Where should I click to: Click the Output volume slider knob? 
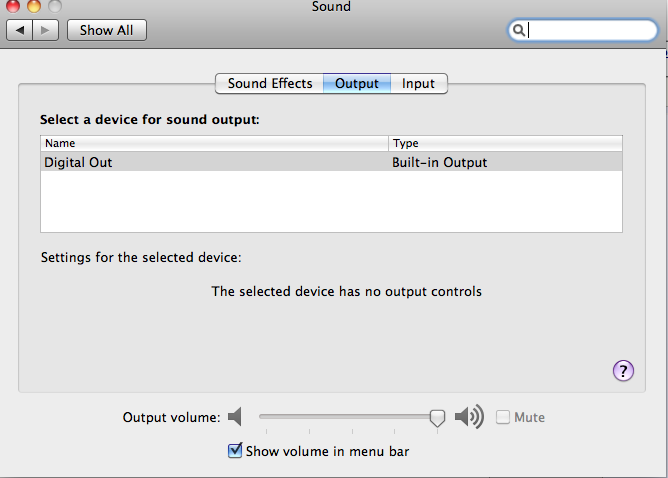pos(437,418)
